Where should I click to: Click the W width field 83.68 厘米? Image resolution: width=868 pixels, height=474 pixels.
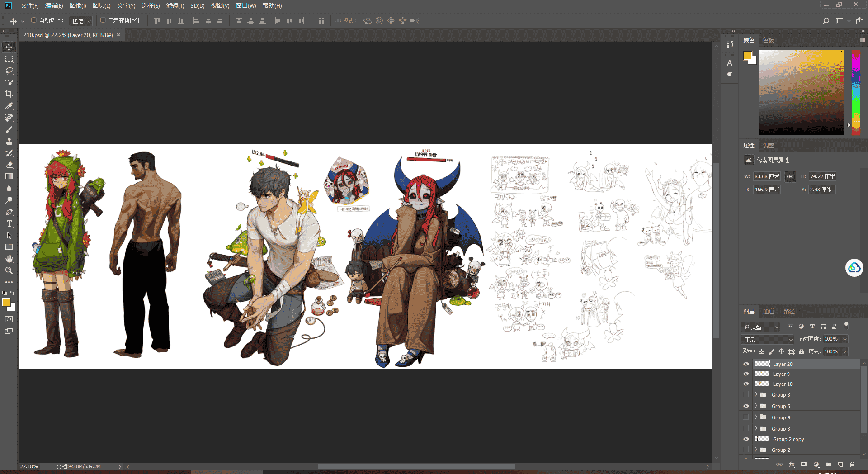click(x=767, y=176)
